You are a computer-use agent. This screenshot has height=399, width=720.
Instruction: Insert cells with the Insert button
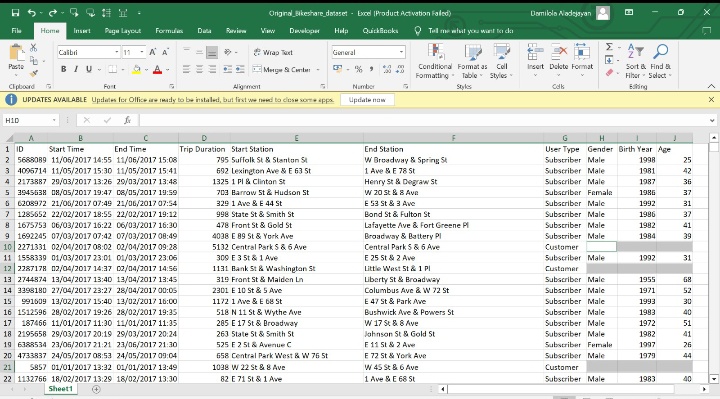point(535,59)
